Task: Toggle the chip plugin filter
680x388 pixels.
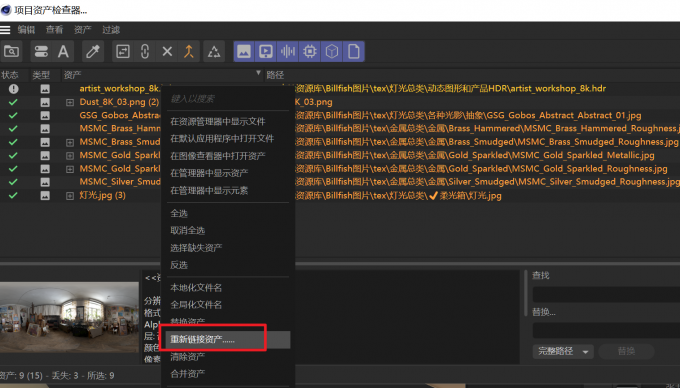Action: coord(310,52)
